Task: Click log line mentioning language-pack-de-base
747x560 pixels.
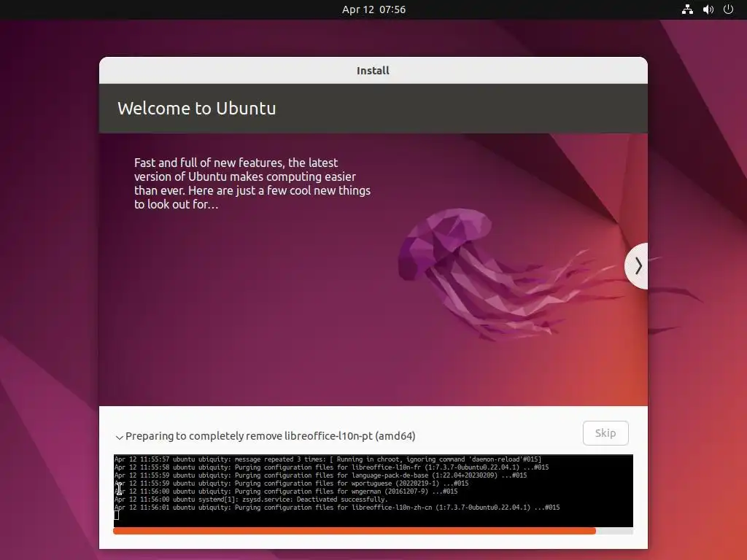Action: click(320, 475)
